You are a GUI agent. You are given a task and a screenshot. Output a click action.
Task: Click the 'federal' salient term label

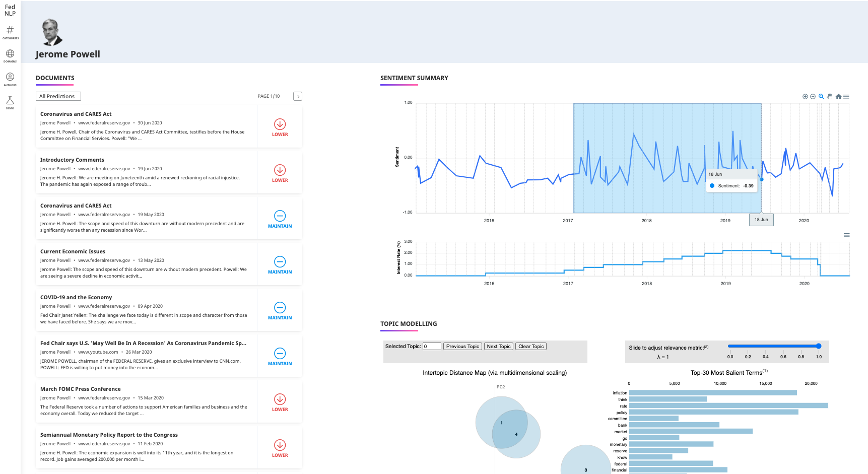[621, 464]
